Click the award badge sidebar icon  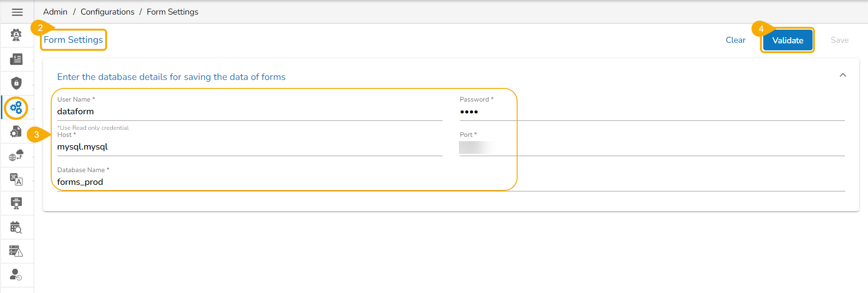[x=16, y=35]
